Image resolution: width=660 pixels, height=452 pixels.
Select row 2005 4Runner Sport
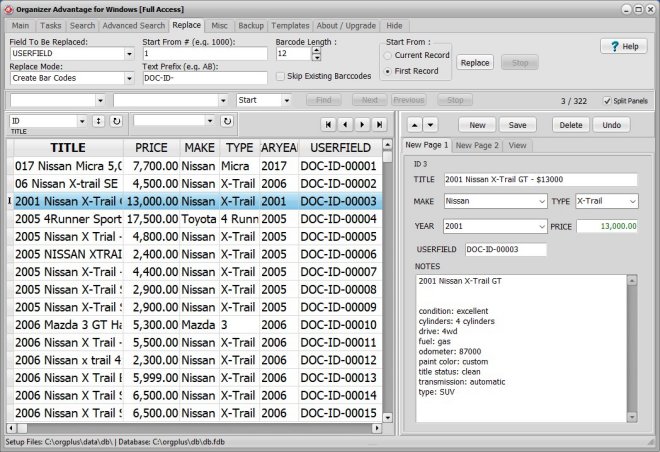[x=198, y=219]
